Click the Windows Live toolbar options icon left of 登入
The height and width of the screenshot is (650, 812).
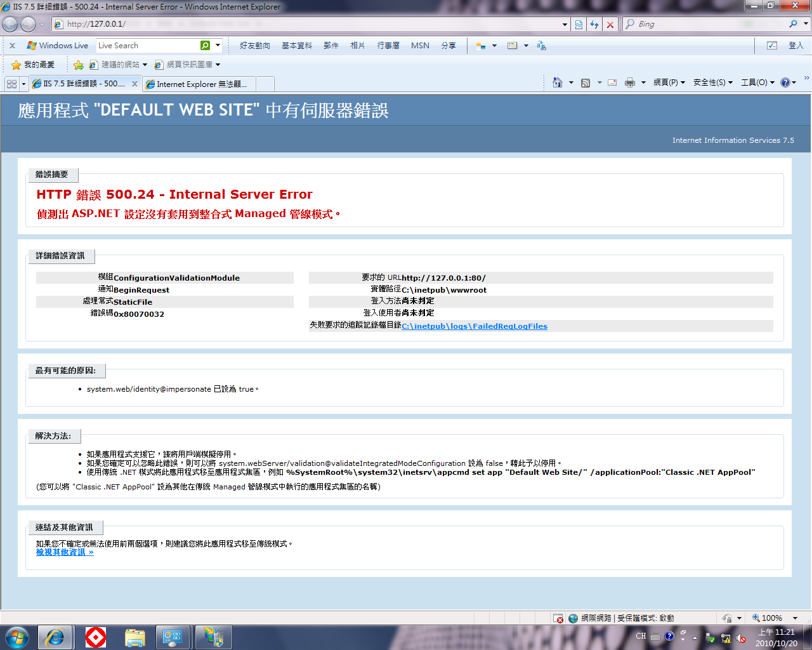tap(772, 46)
